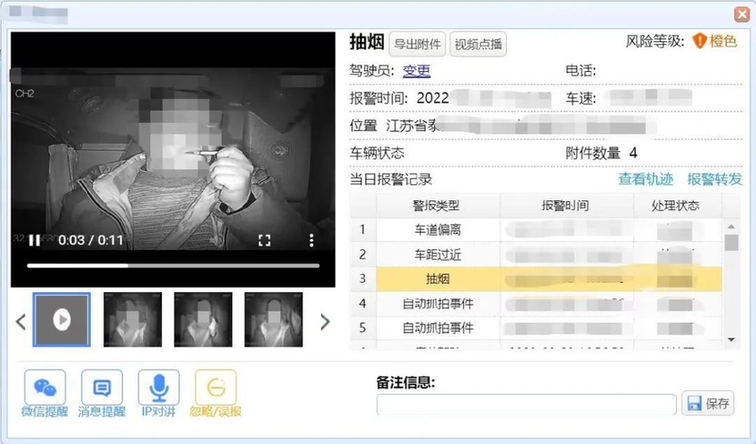Viewport: 756px width, 444px height.
Task: Enter fullscreen mode on the video
Action: click(x=265, y=240)
